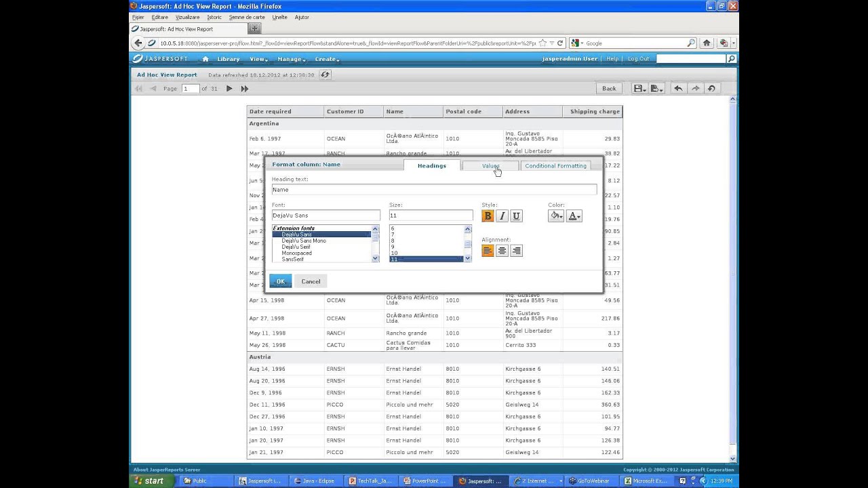This screenshot has height=488, width=868.
Task: Click the Help link
Action: pos(612,59)
